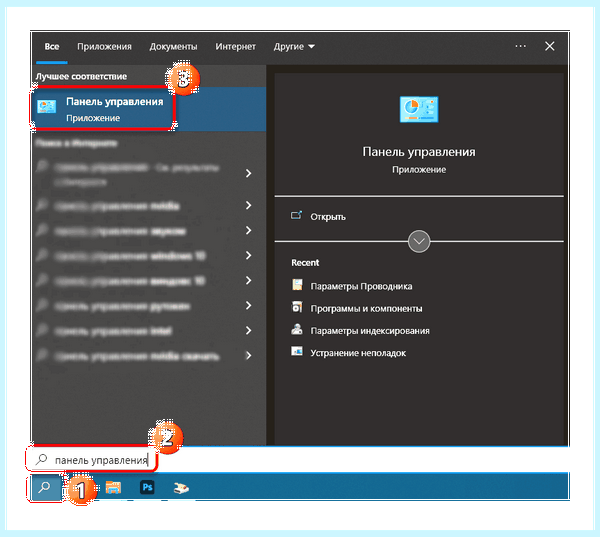Expand arrow of suggestion ending in nvidia
600x537 pixels.
pyautogui.click(x=249, y=206)
